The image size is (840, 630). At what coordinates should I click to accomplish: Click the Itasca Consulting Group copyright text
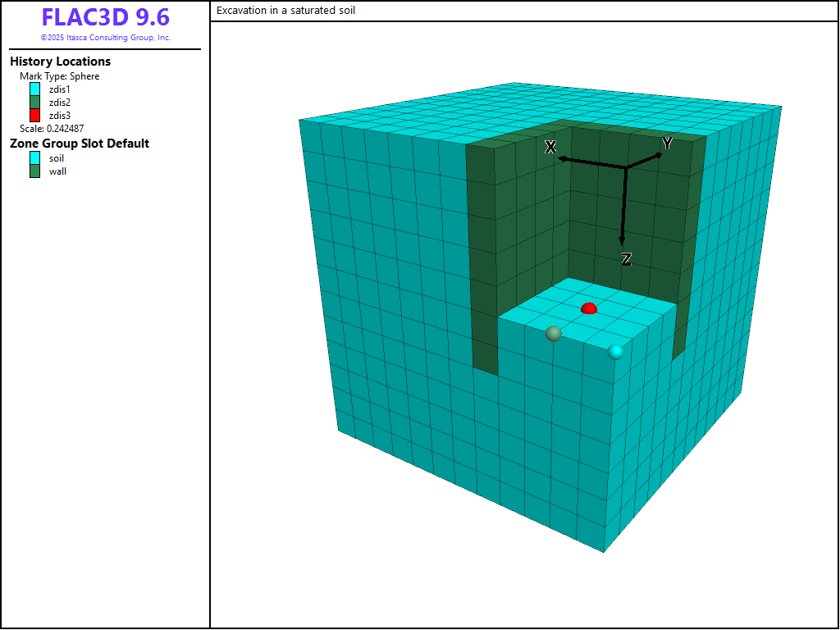[105, 38]
